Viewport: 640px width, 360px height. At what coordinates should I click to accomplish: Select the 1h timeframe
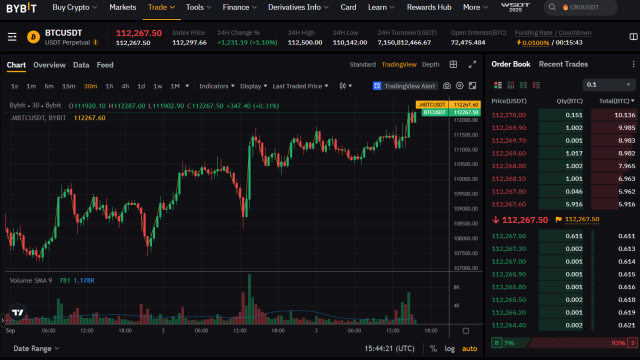point(109,86)
